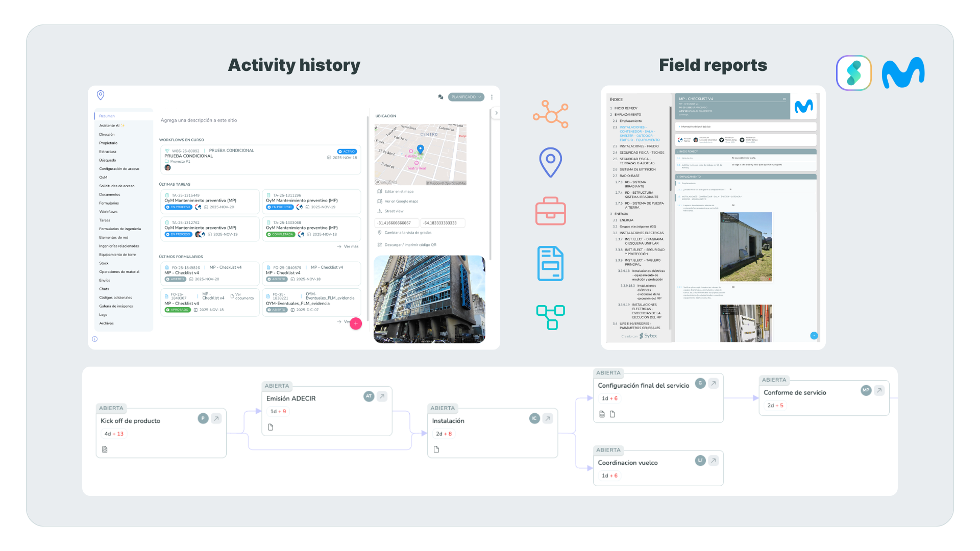Select Workflows in the left sidebar
Viewport: 980px width, 551px height.
[x=108, y=212]
